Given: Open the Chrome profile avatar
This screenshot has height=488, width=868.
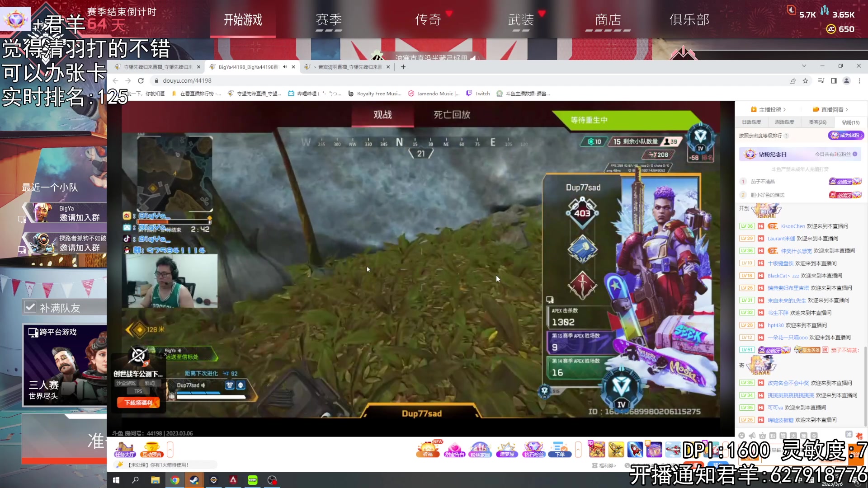Looking at the screenshot, I should [847, 80].
